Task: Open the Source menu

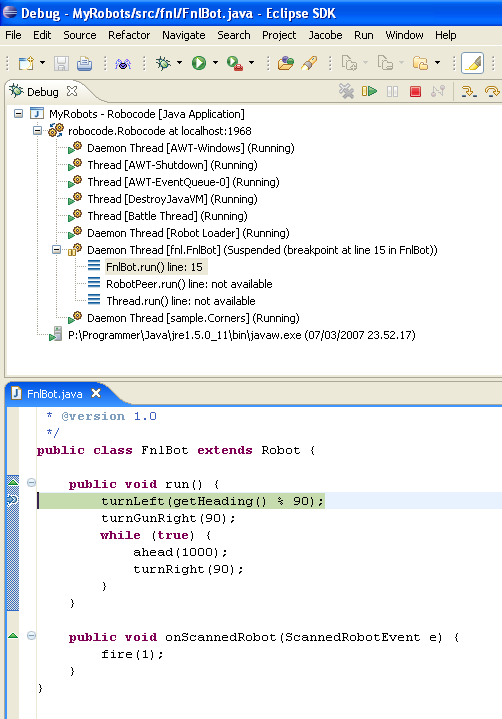Action: (79, 35)
